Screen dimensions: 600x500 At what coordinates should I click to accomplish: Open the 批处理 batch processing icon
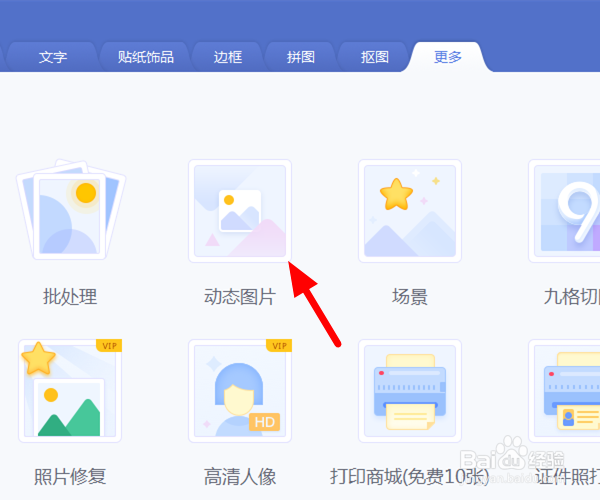click(71, 210)
